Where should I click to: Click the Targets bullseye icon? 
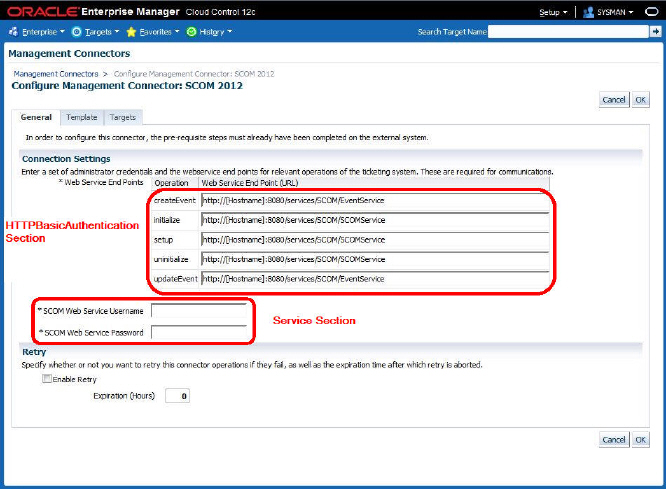point(76,32)
